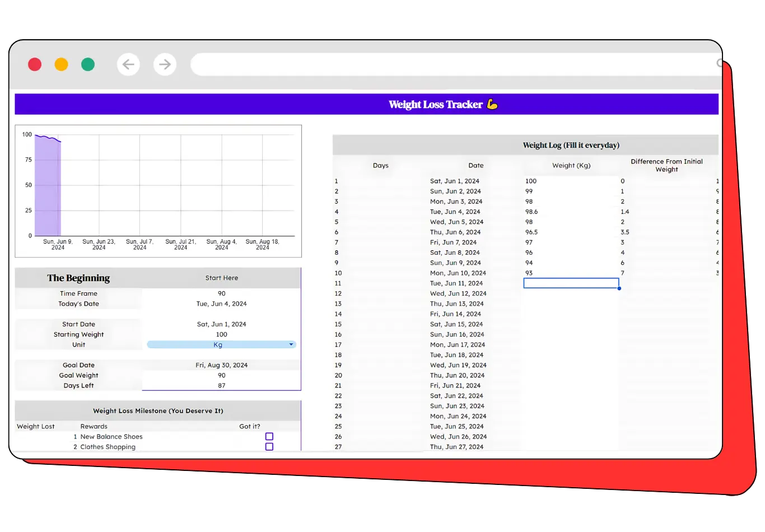Click the browser address bar
The height and width of the screenshot is (532, 765).
coord(448,64)
